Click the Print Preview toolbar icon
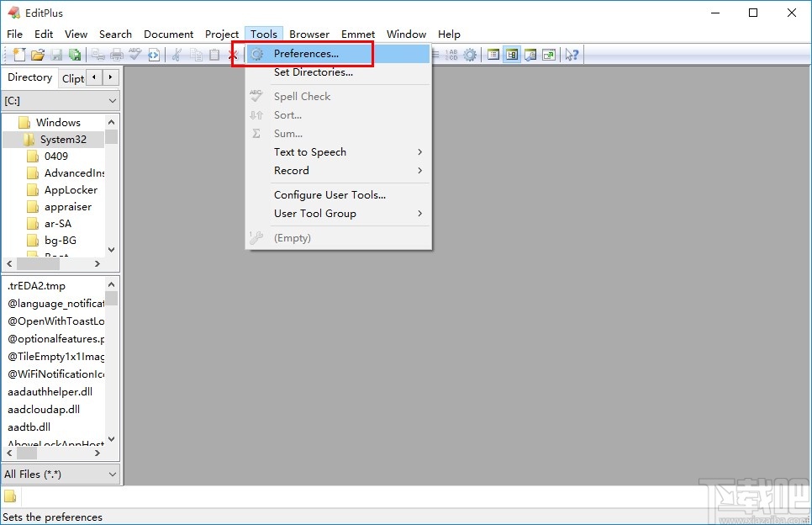The height and width of the screenshot is (525, 812). point(98,55)
